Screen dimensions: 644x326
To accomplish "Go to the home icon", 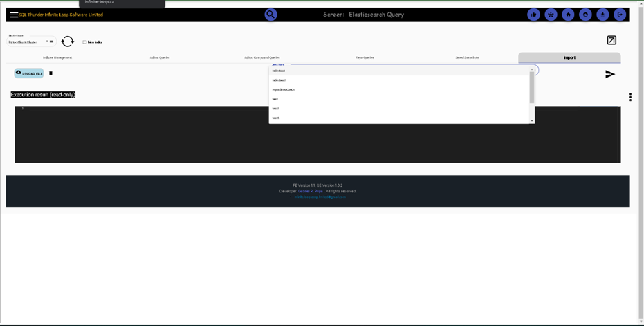I will pyautogui.click(x=568, y=15).
